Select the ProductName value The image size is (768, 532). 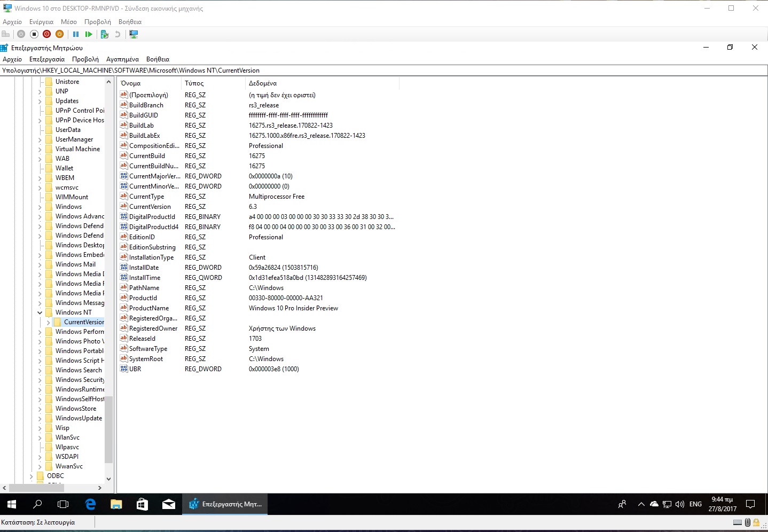click(149, 308)
